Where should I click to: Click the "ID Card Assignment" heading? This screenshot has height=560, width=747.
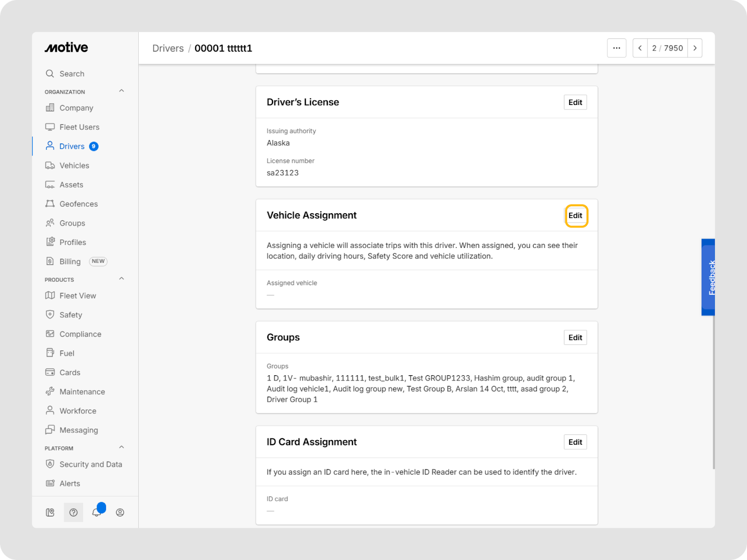click(311, 442)
